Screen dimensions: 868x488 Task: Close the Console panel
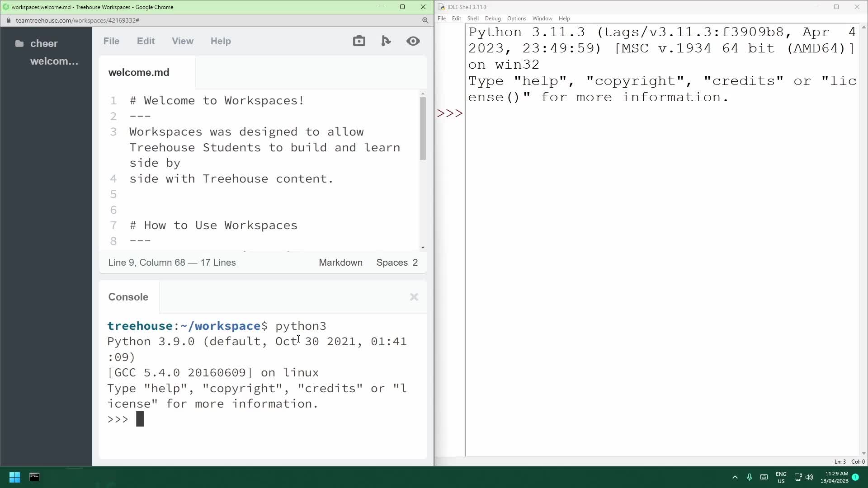(x=414, y=297)
